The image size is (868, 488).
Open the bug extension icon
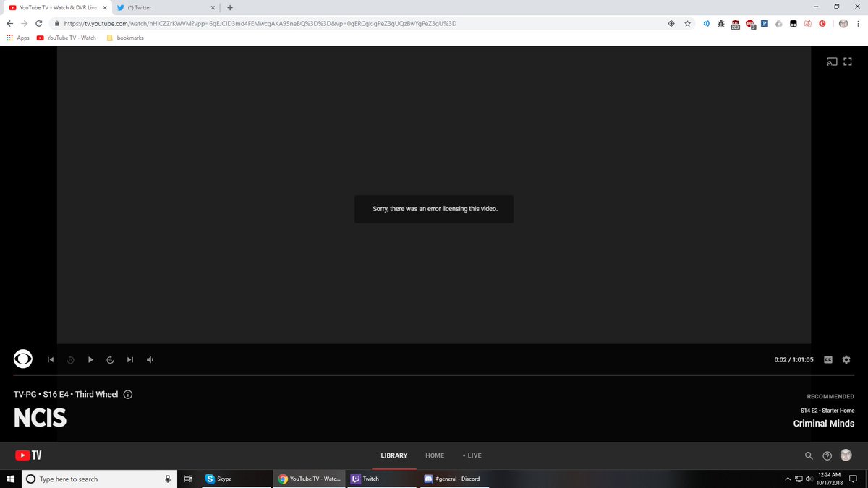(721, 23)
